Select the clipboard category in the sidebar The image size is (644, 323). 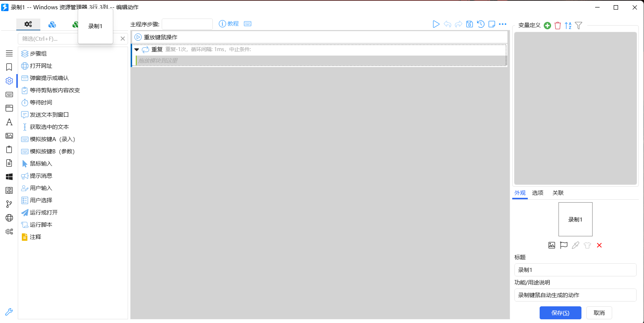click(9, 149)
